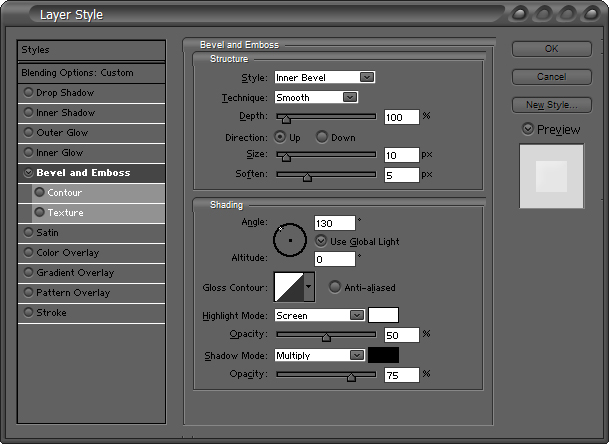The width and height of the screenshot is (609, 444).
Task: Click the Altitude value field
Action: coord(334,259)
